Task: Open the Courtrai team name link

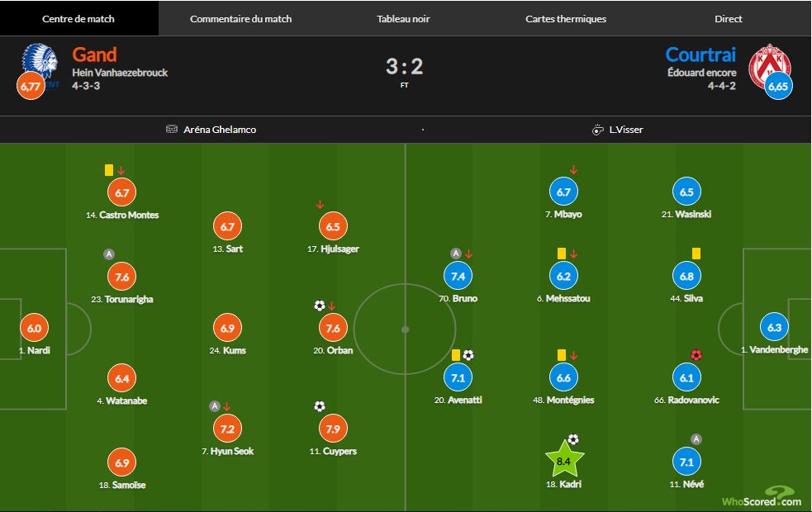Action: tap(700, 55)
